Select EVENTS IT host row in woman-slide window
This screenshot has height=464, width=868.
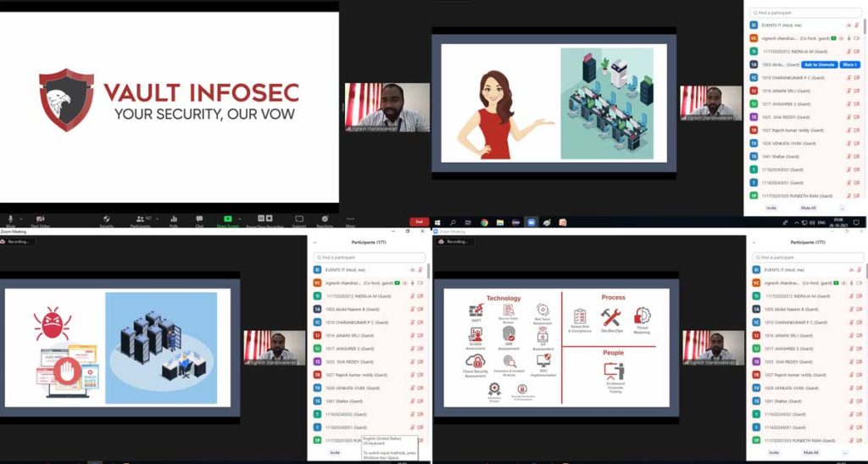(805, 25)
